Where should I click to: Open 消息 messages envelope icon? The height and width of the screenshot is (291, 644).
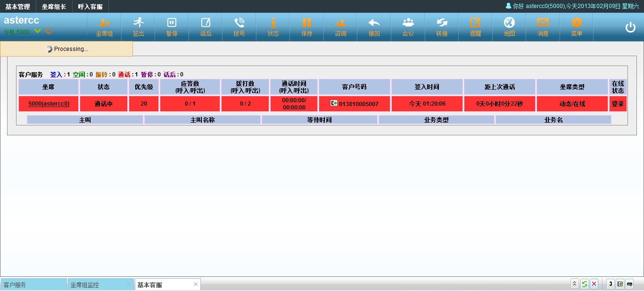tap(543, 23)
